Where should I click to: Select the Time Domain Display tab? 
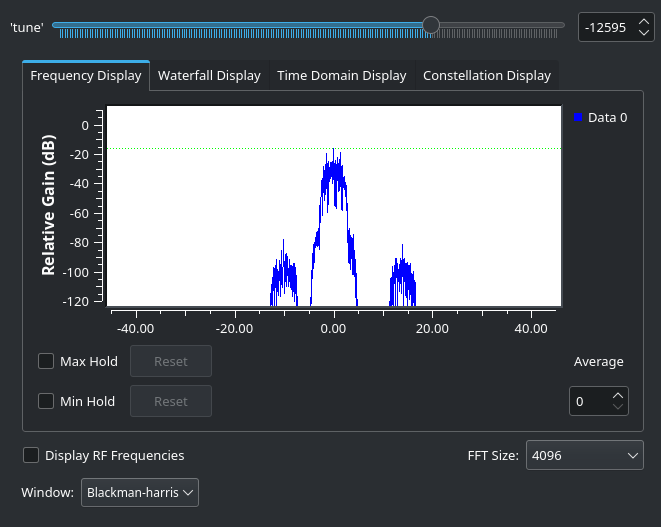coord(341,76)
